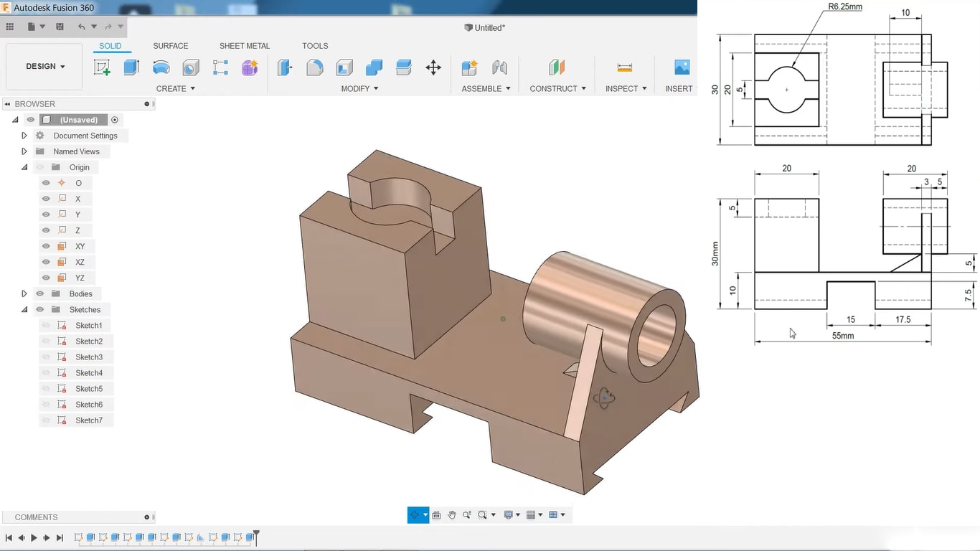Toggle visibility of the Bodies folder
This screenshot has width=980, height=551.
(x=39, y=293)
